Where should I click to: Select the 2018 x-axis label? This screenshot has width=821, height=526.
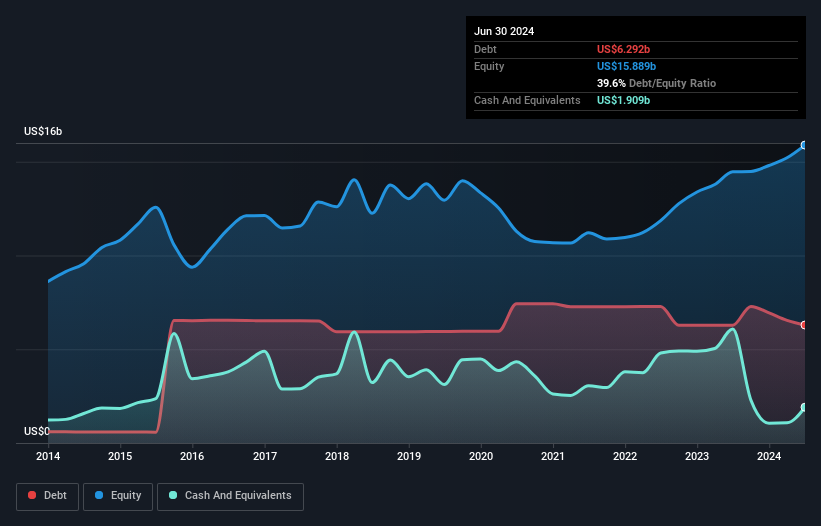(x=337, y=456)
